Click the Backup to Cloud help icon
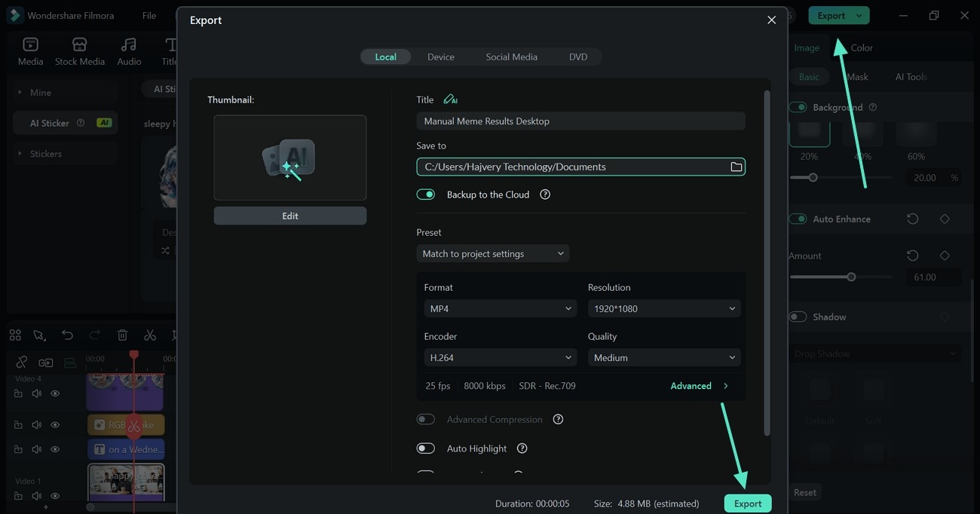 click(545, 194)
